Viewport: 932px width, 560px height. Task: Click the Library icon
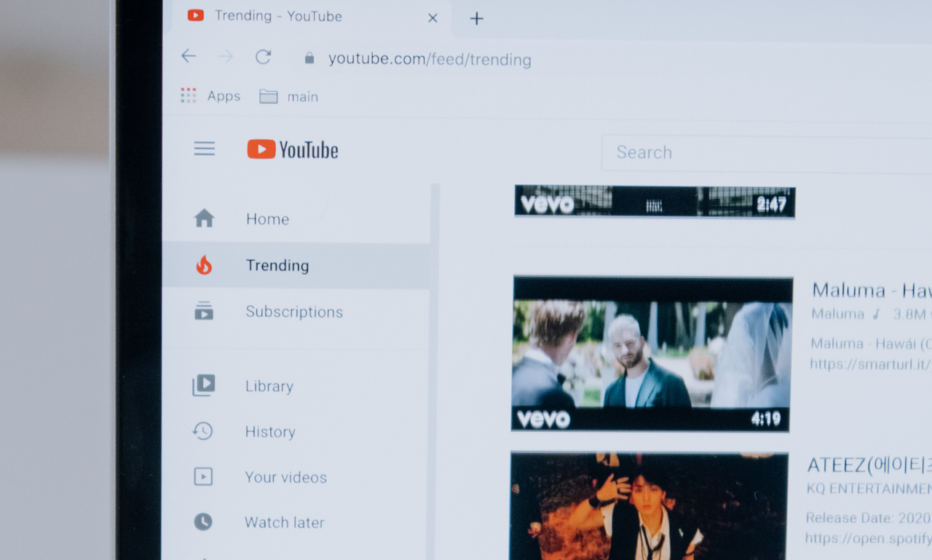point(203,385)
